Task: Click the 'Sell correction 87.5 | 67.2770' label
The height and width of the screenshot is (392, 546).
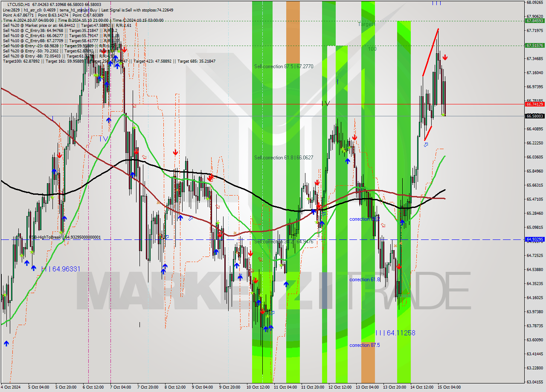Action: click(x=284, y=66)
